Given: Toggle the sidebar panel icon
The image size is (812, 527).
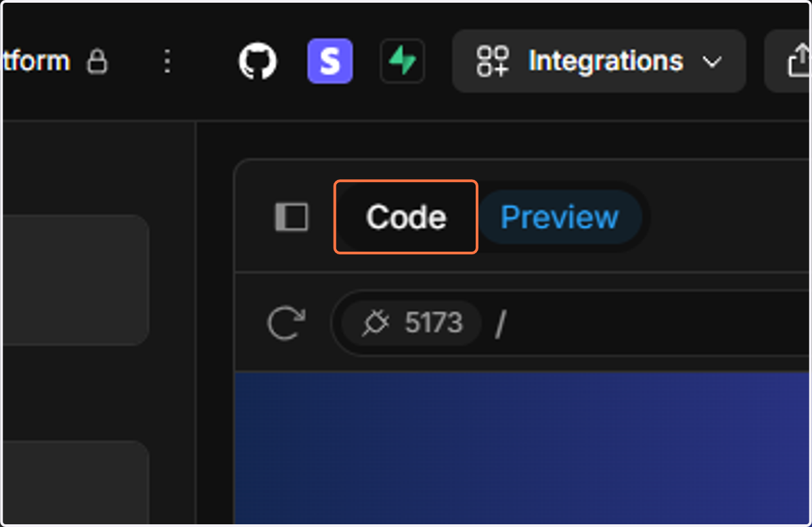Looking at the screenshot, I should coord(292,217).
